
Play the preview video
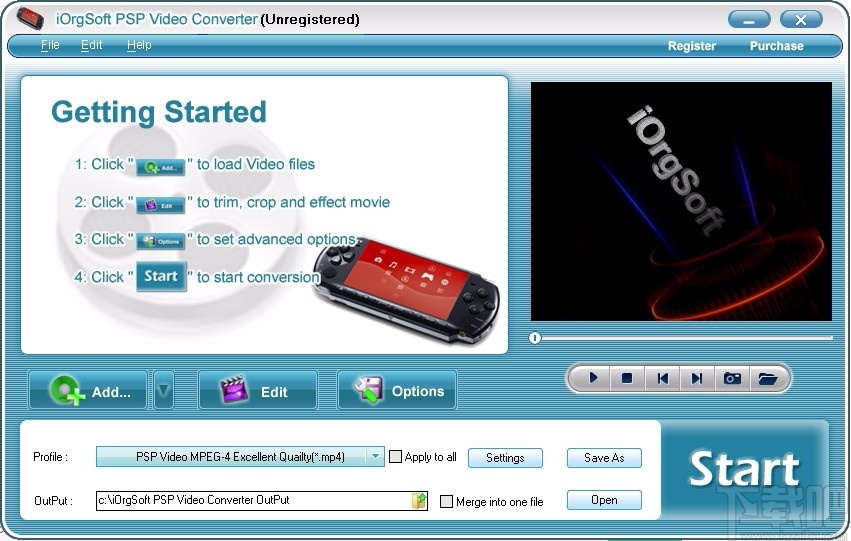pos(593,378)
